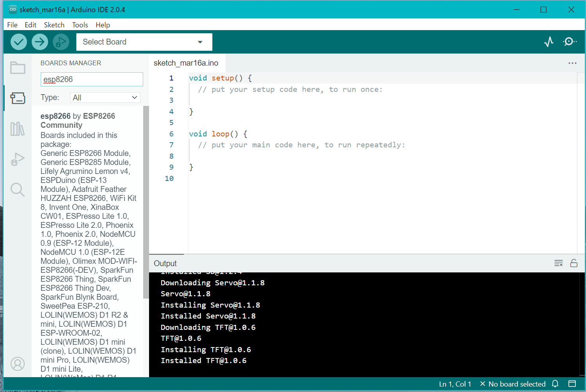Click Clear Output in the Output panel
Screen dimensions: 586x392
559,263
